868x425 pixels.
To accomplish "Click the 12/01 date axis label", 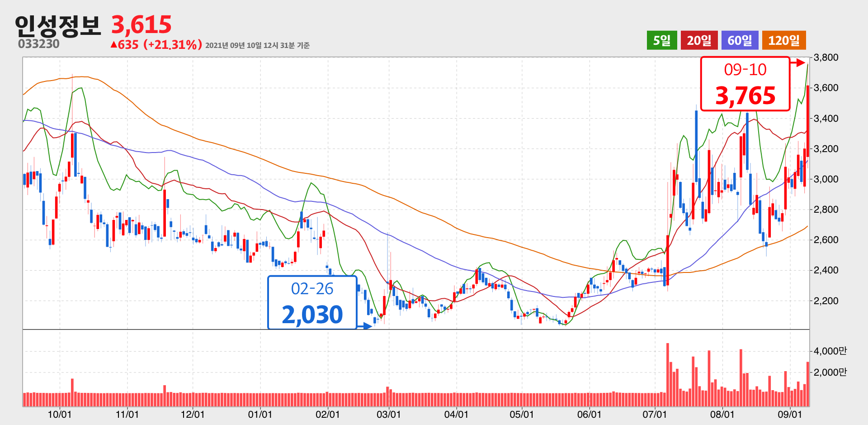I will 193,415.
